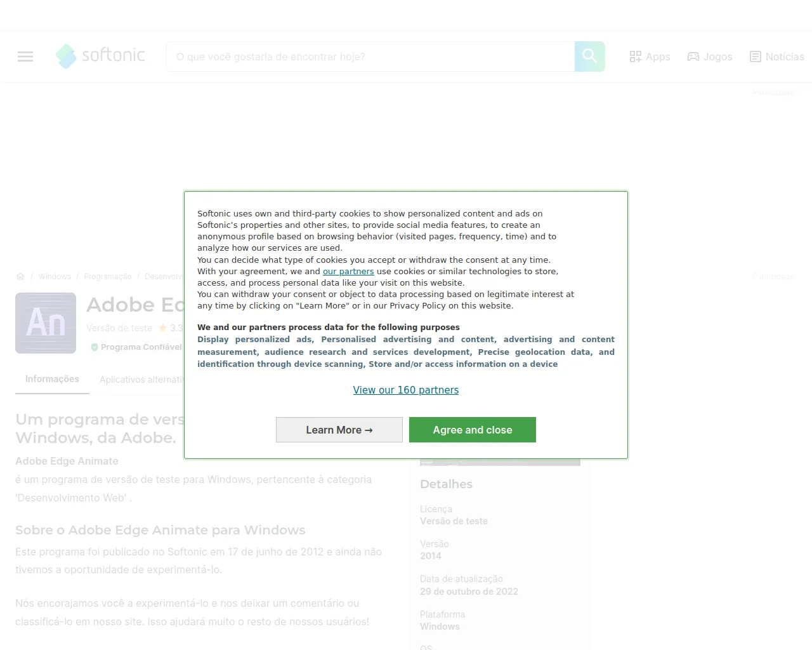Screen dimensions: 812x650
Task: Click the search magnifier button
Action: [590, 56]
